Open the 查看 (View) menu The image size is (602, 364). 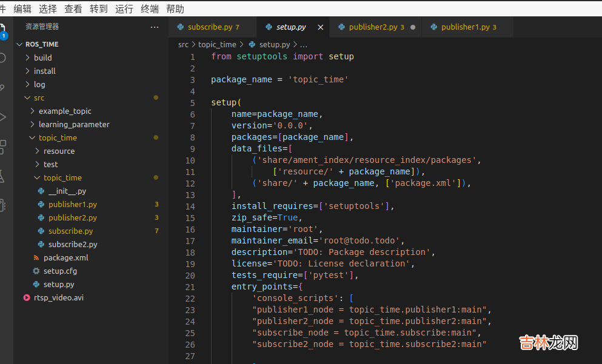[73, 8]
